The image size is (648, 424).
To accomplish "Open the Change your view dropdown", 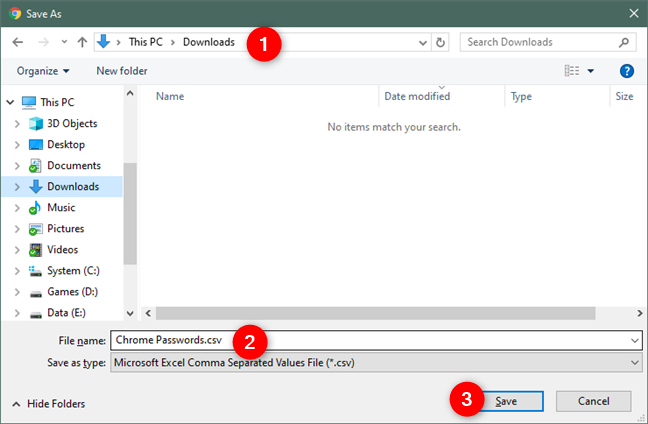I will tap(591, 71).
